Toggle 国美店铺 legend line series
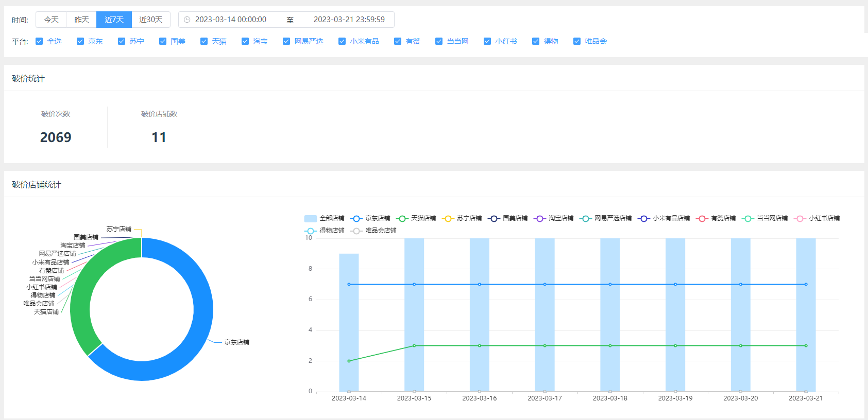The width and height of the screenshot is (868, 420). pyautogui.click(x=507, y=218)
